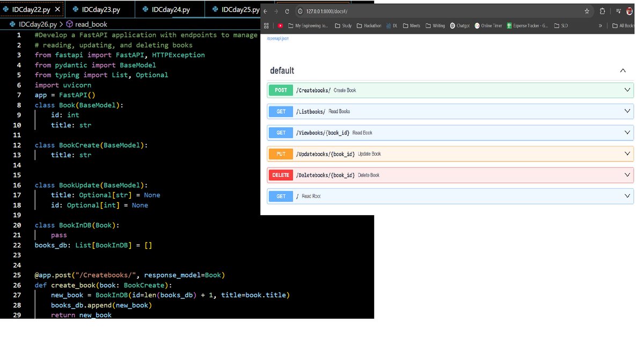Open the Study bookmark folder

(x=343, y=26)
